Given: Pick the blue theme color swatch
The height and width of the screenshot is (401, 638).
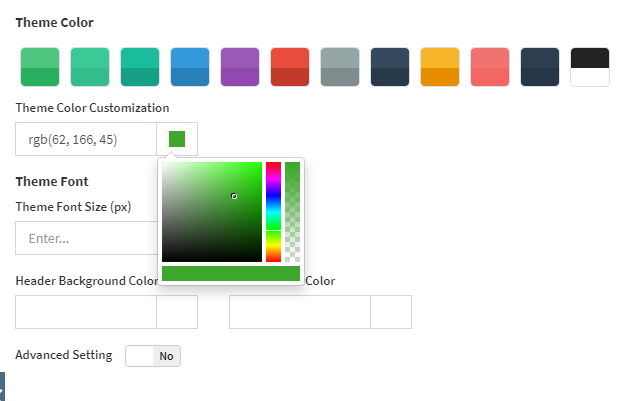Looking at the screenshot, I should tap(190, 67).
